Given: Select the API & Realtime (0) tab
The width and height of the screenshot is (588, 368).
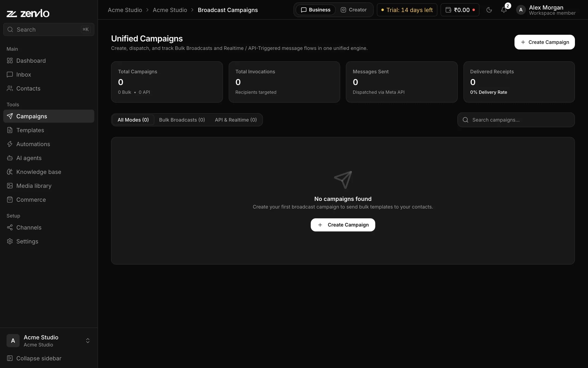Looking at the screenshot, I should [x=236, y=120].
